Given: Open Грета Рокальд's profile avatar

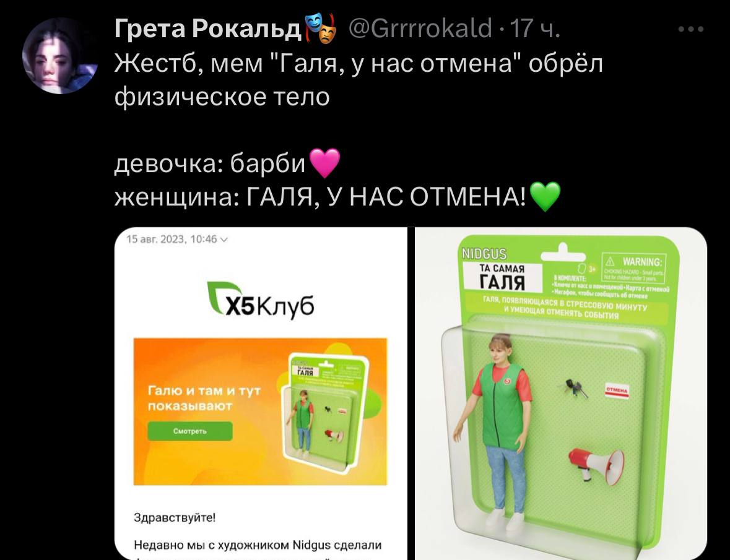Looking at the screenshot, I should pos(59,55).
